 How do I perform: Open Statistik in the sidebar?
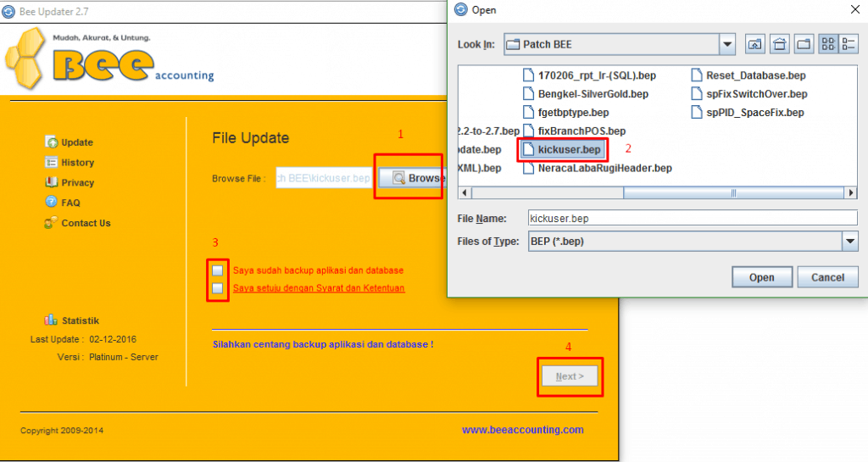tap(81, 320)
